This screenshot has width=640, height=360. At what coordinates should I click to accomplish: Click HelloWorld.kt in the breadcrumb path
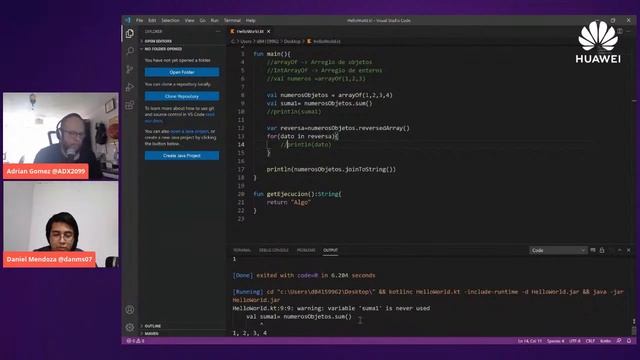coord(327,41)
